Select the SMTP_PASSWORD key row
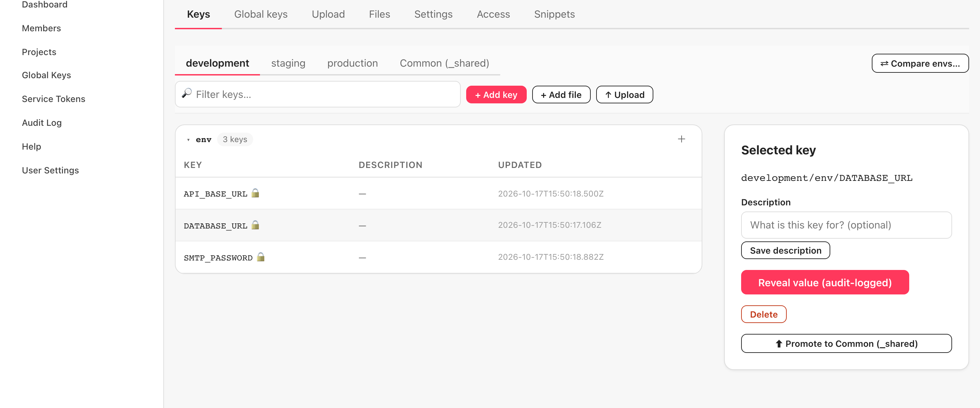Viewport: 980px width, 408px height. click(x=438, y=257)
